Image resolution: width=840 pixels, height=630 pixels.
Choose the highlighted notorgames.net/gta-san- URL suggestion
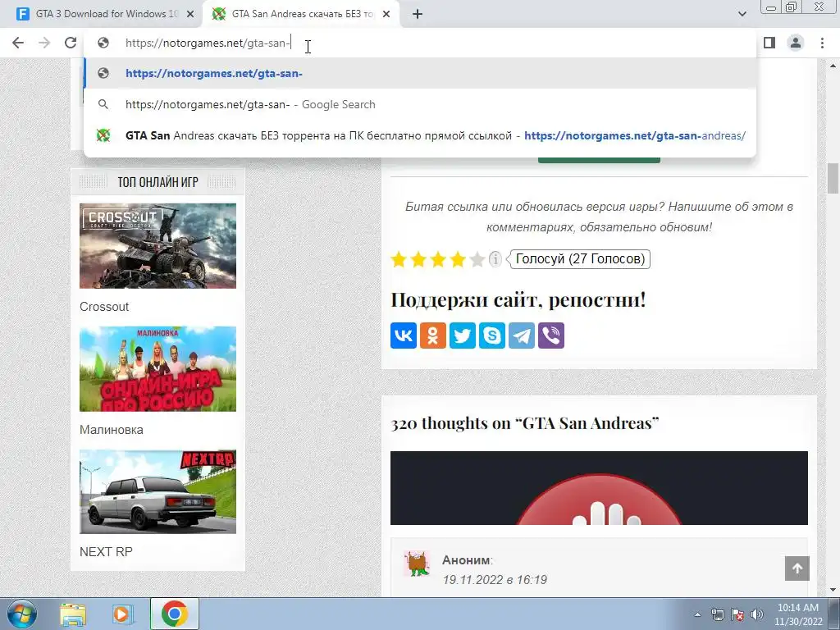pyautogui.click(x=420, y=73)
